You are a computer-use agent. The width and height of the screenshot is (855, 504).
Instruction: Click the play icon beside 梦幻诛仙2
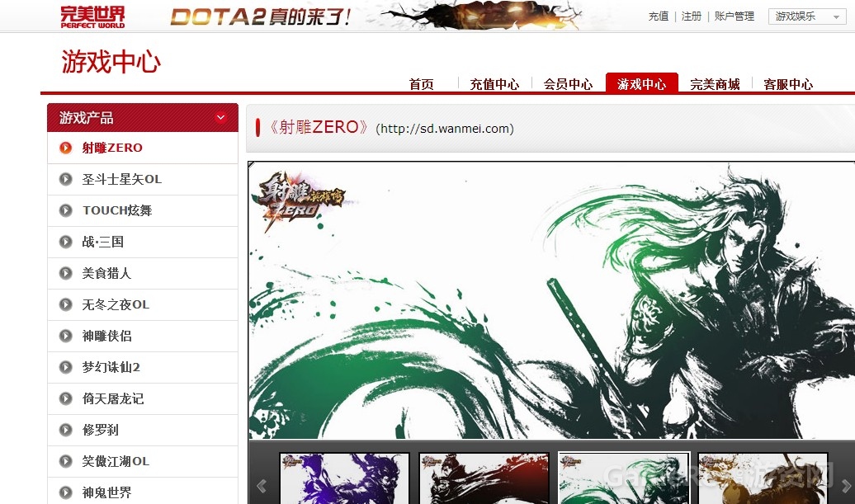[65, 367]
